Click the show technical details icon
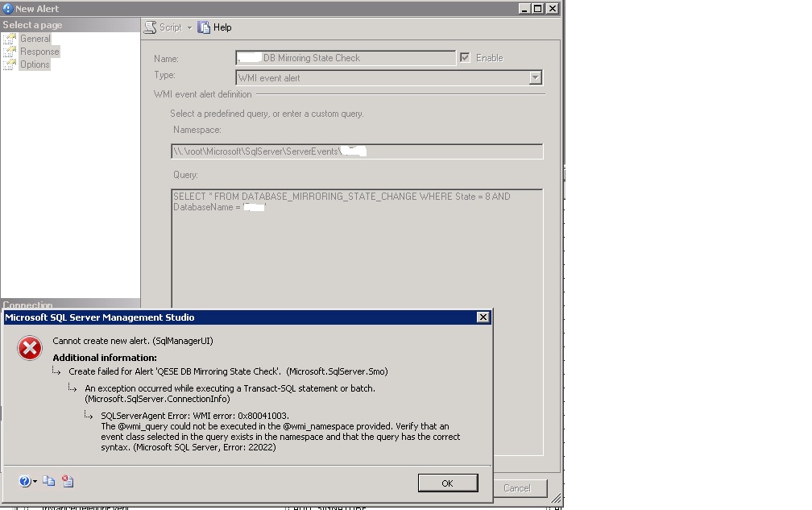 click(68, 481)
